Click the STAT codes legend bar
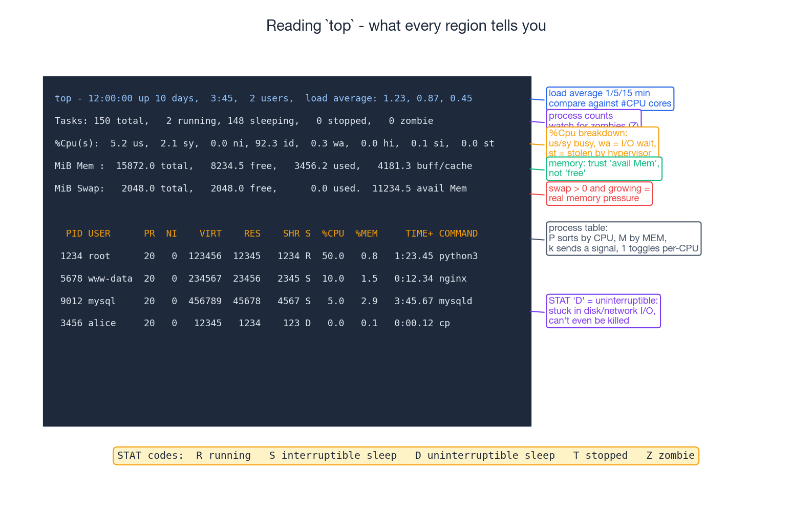 point(405,456)
